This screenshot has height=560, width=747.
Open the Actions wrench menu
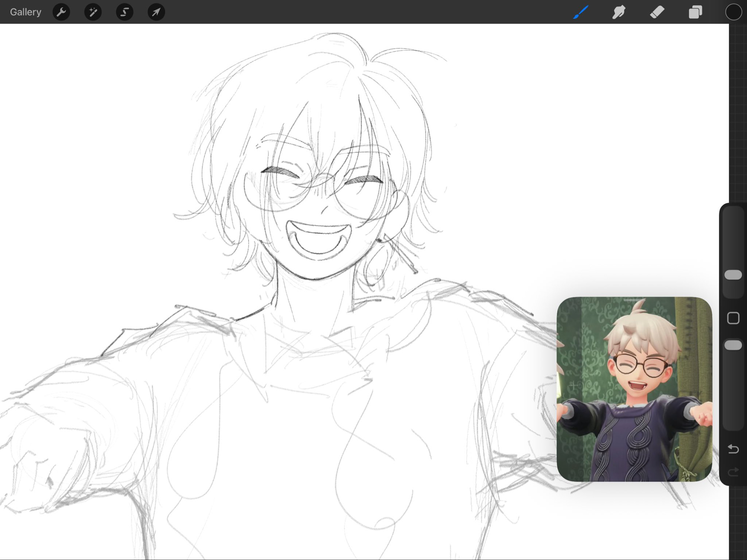click(61, 12)
